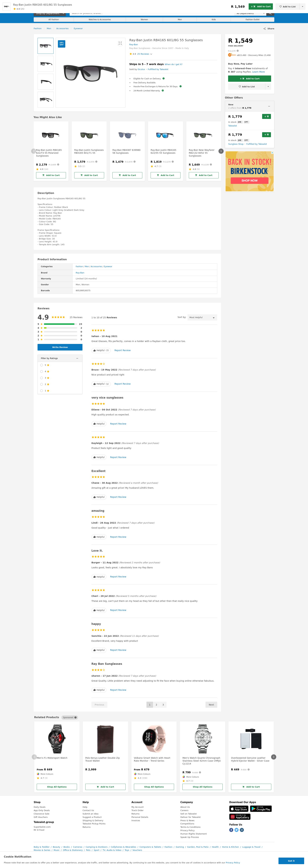This screenshot has width=308, height=868.
Task: Show previous Related Products with left arrow
Action: (34, 757)
